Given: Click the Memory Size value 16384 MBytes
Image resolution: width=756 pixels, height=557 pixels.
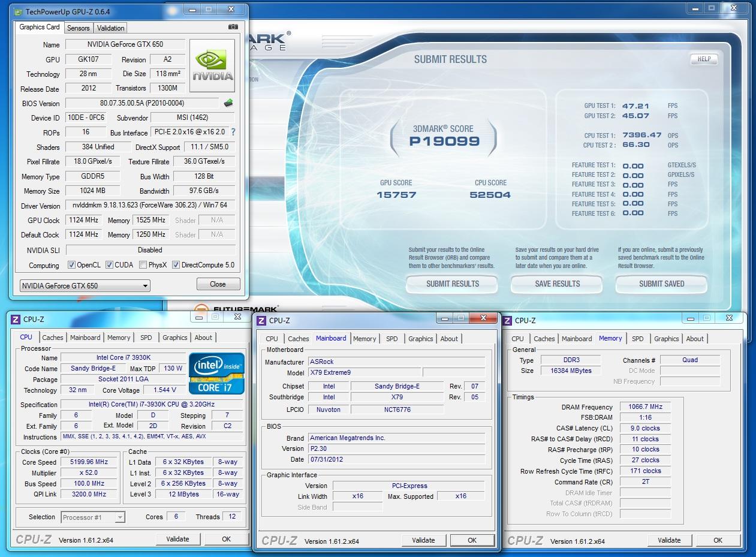Looking at the screenshot, I should point(571,371).
